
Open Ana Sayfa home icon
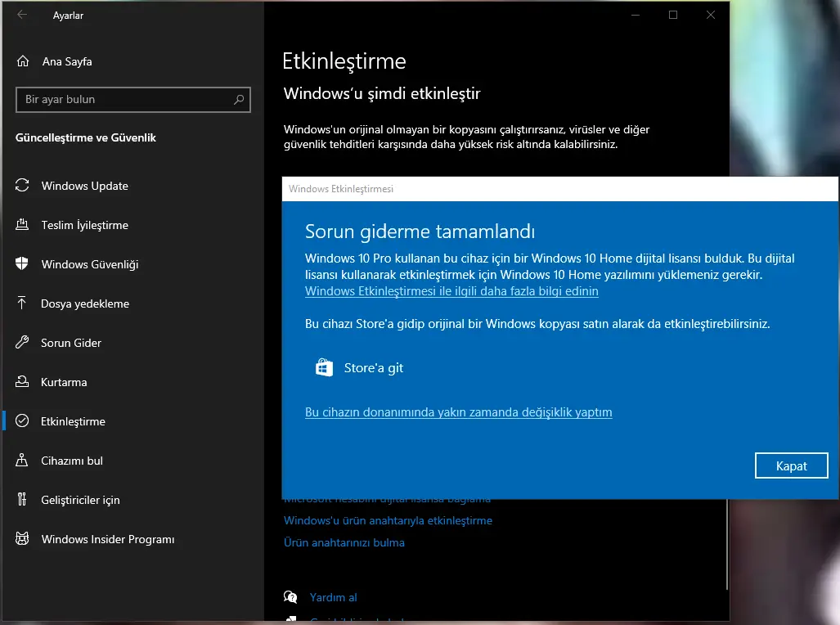click(23, 61)
